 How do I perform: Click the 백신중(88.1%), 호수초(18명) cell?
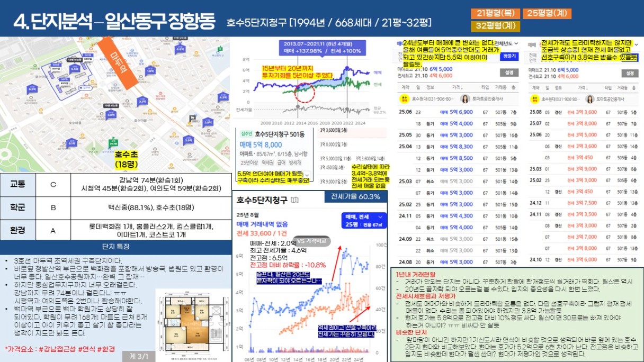tap(151, 208)
